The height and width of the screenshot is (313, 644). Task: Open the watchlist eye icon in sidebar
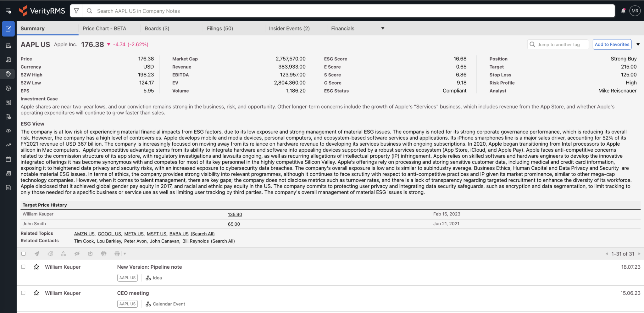[8, 131]
